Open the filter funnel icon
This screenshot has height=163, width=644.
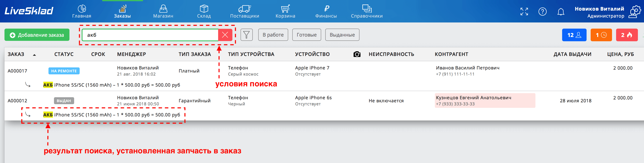point(246,35)
